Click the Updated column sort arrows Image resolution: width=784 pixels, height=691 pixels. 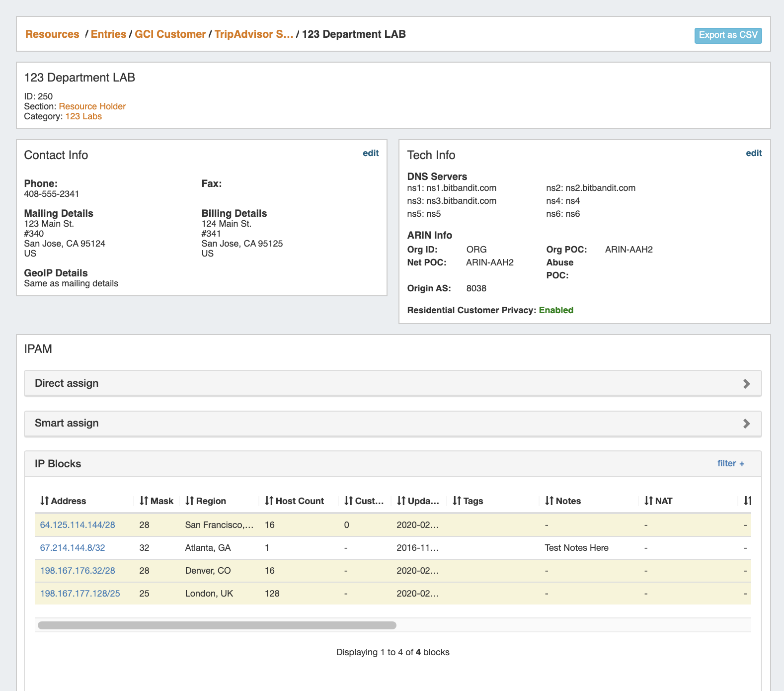[401, 501]
